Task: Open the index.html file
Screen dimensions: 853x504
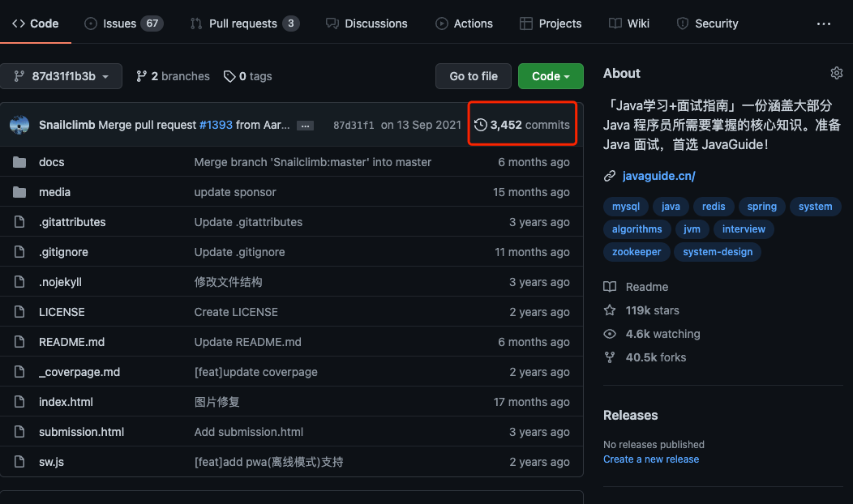Action: [x=66, y=402]
